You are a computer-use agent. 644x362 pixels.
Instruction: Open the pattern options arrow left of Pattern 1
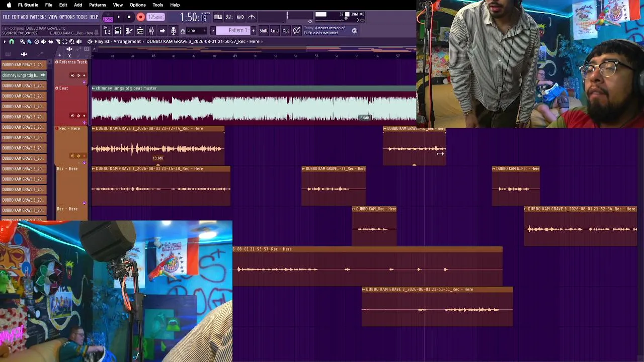coord(213,31)
